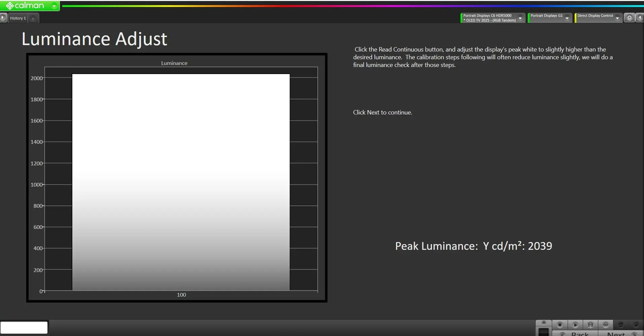Image resolution: width=644 pixels, height=336 pixels.
Task: Click the Read Series bracket icon
Action: tap(590, 325)
